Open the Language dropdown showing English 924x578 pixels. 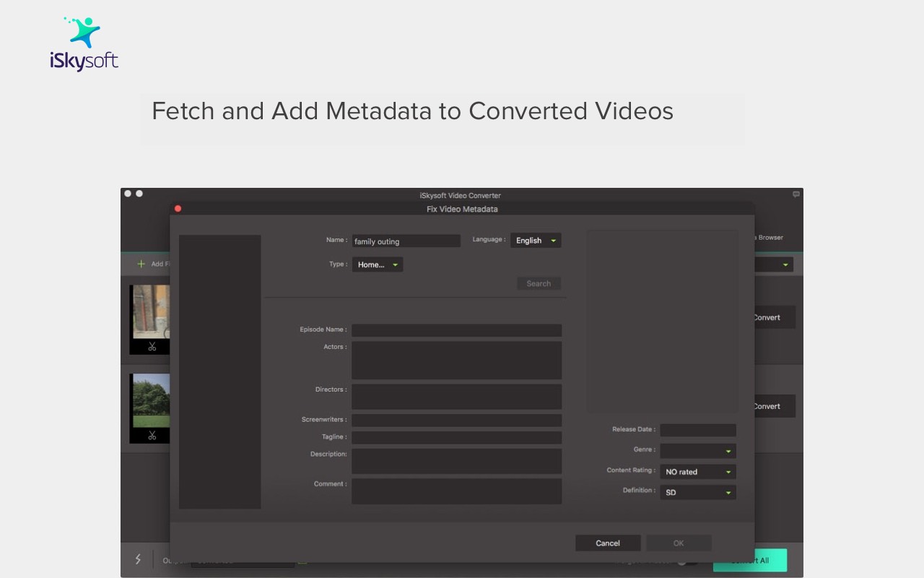536,241
